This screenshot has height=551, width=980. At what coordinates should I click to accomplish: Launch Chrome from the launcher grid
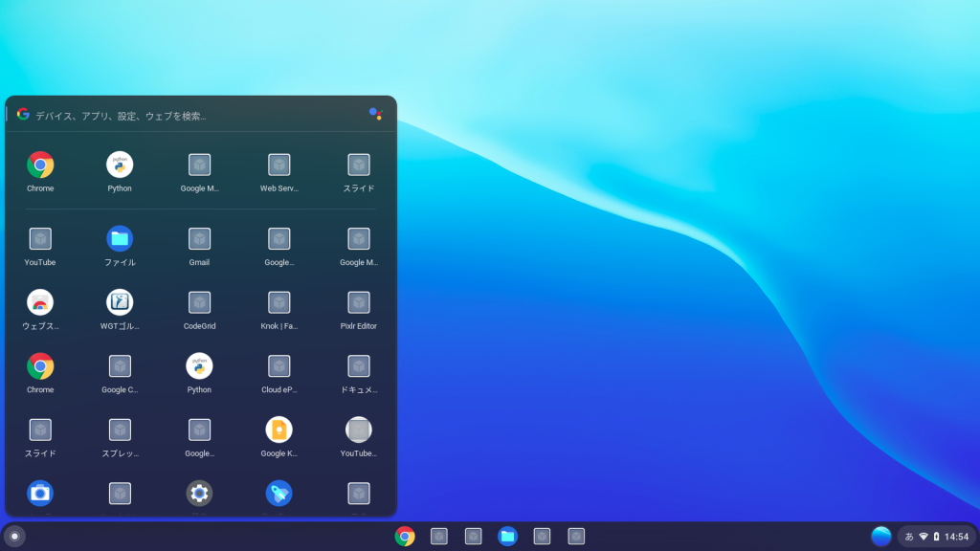[x=39, y=164]
